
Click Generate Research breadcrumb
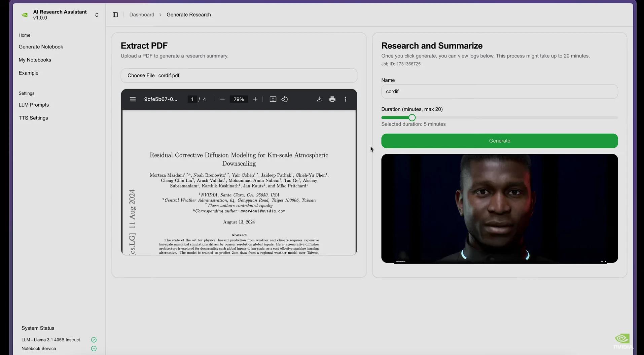189,15
